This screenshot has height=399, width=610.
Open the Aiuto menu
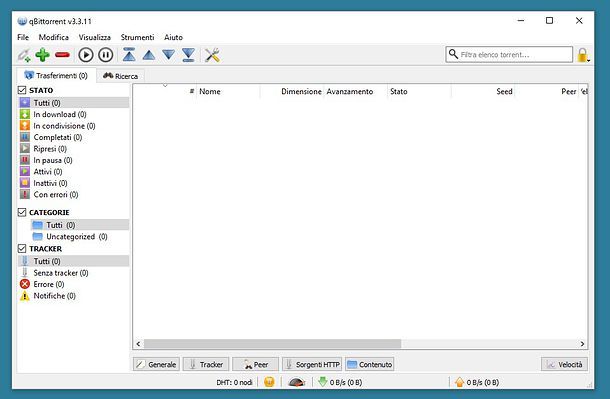pyautogui.click(x=173, y=37)
